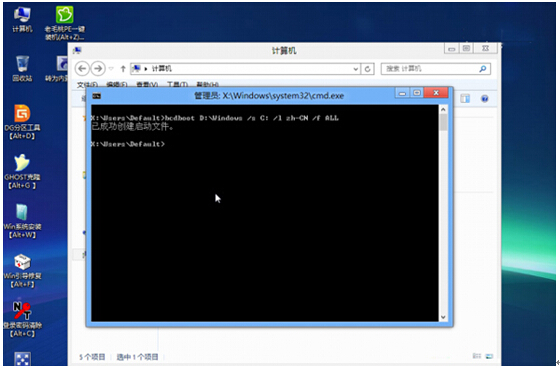Screen dimensions: 560x368
Task: Open the 回收站 recycle bin icon
Action: click(22, 68)
